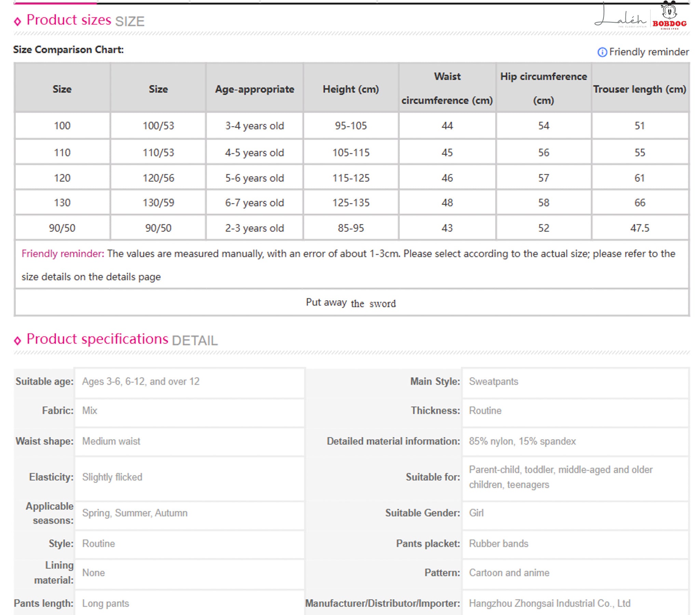Click the 'Manufacturer/Distributor/Importer:' label
Screen dimensions: 700x615
coord(382,603)
